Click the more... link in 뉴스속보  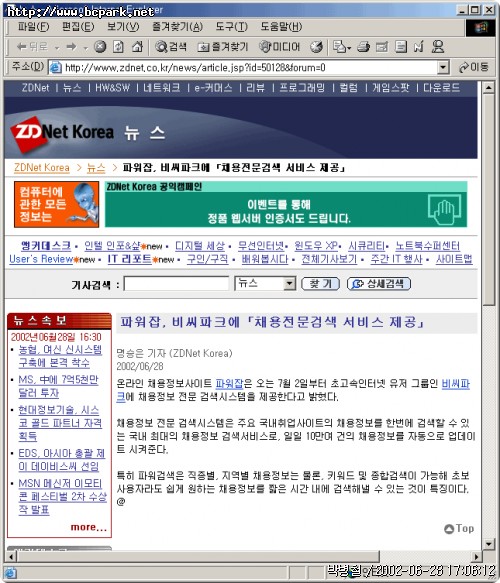pyautogui.click(x=88, y=528)
